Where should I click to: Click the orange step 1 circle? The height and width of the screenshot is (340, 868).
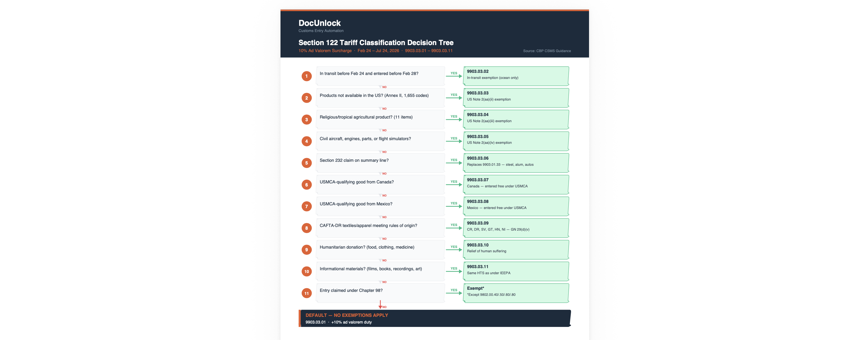click(306, 76)
